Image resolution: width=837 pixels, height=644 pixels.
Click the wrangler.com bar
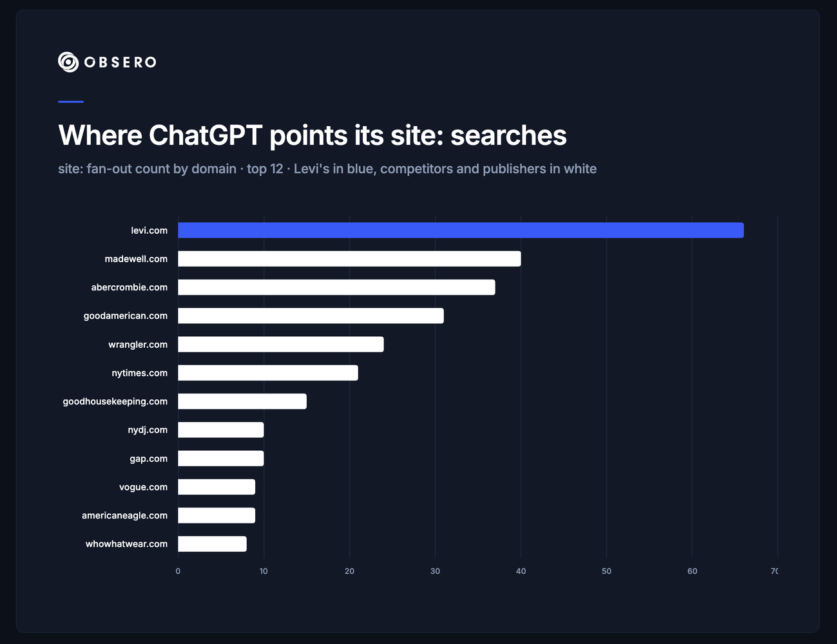tap(281, 345)
